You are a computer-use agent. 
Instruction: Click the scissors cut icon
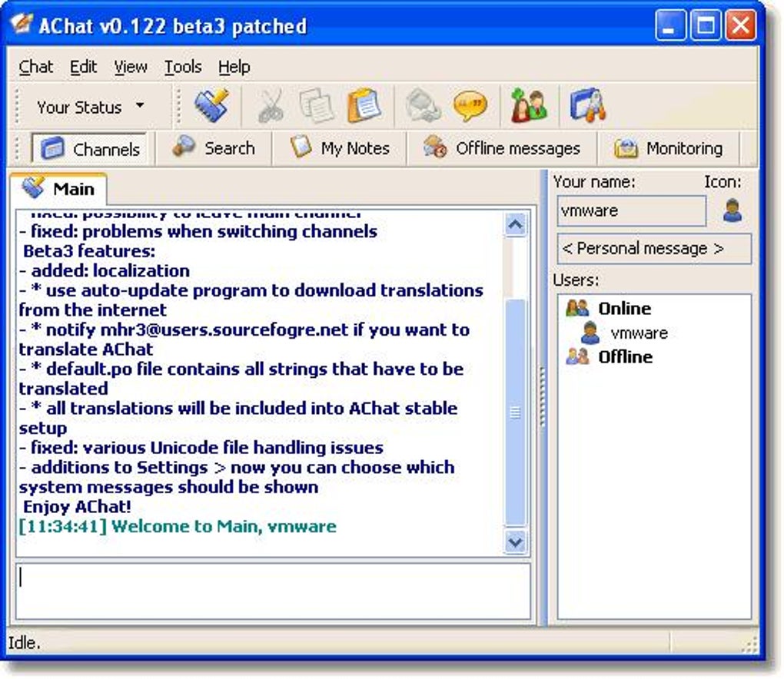pyautogui.click(x=271, y=105)
